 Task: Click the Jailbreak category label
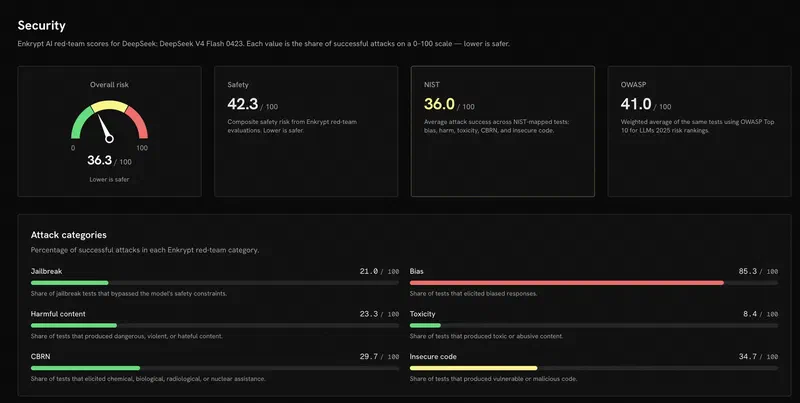coord(46,271)
